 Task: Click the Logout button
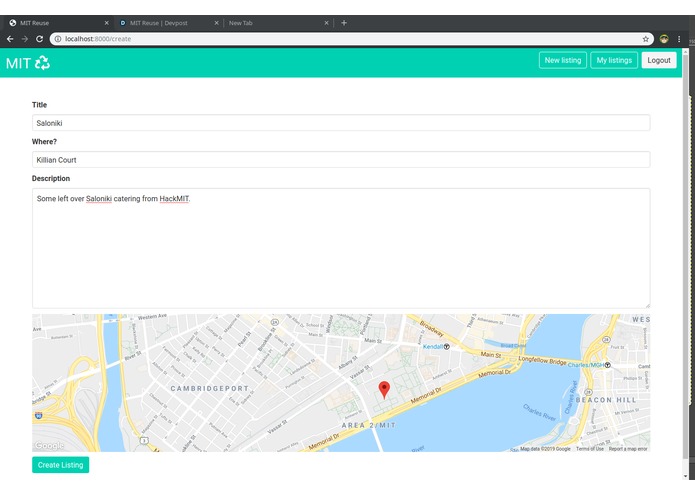click(659, 60)
